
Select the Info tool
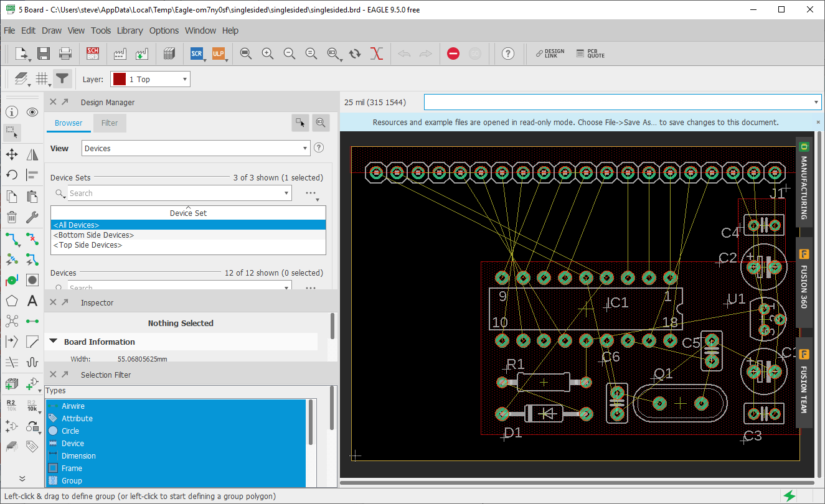(12, 112)
